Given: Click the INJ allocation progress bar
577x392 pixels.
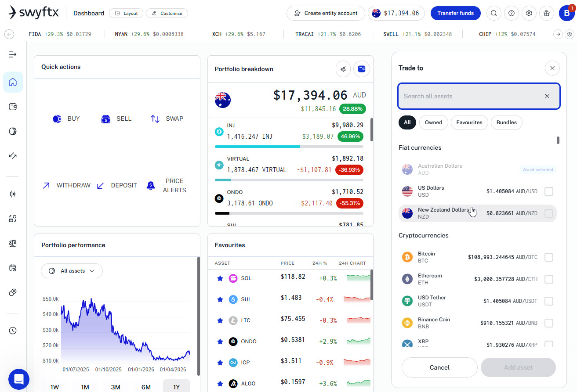Looking at the screenshot, I should [289, 147].
